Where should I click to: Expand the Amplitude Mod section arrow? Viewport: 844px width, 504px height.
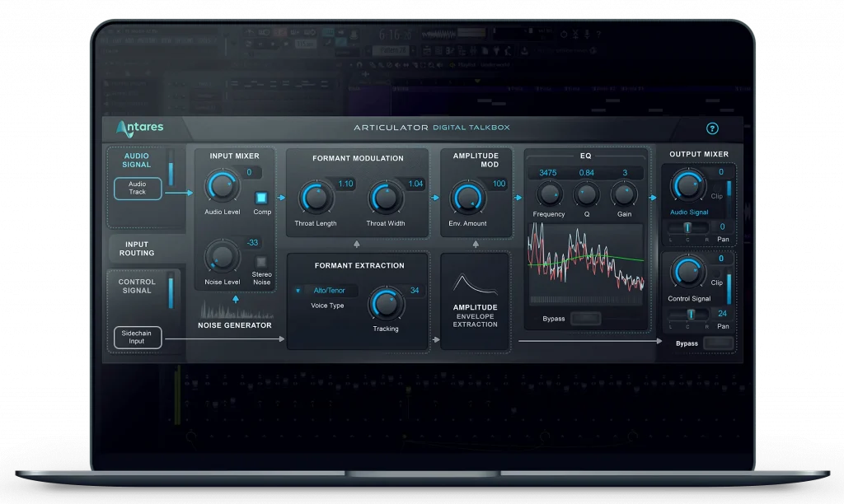[476, 244]
